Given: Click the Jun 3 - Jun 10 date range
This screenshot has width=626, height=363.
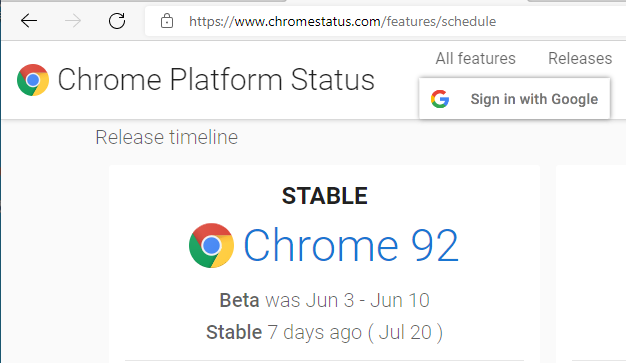Looking at the screenshot, I should (x=368, y=300).
